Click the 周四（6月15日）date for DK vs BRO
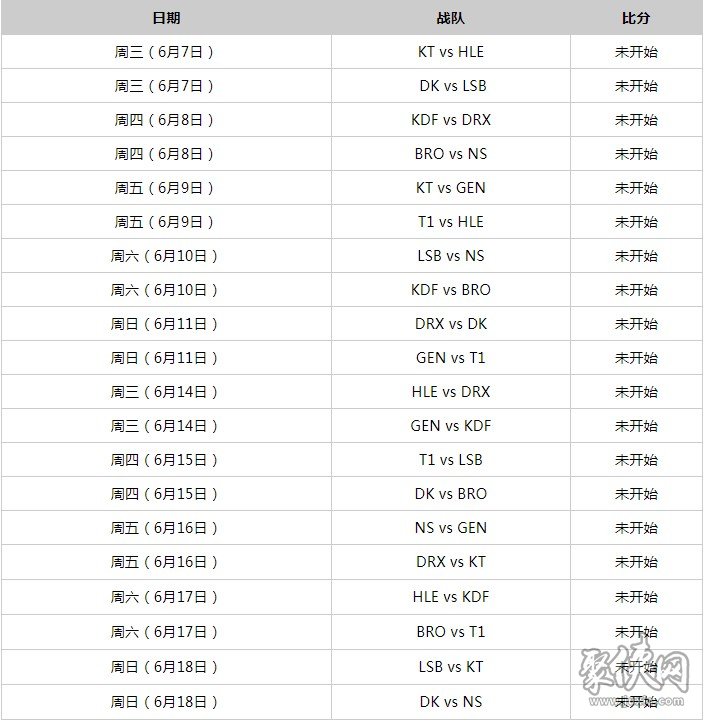 [x=164, y=494]
